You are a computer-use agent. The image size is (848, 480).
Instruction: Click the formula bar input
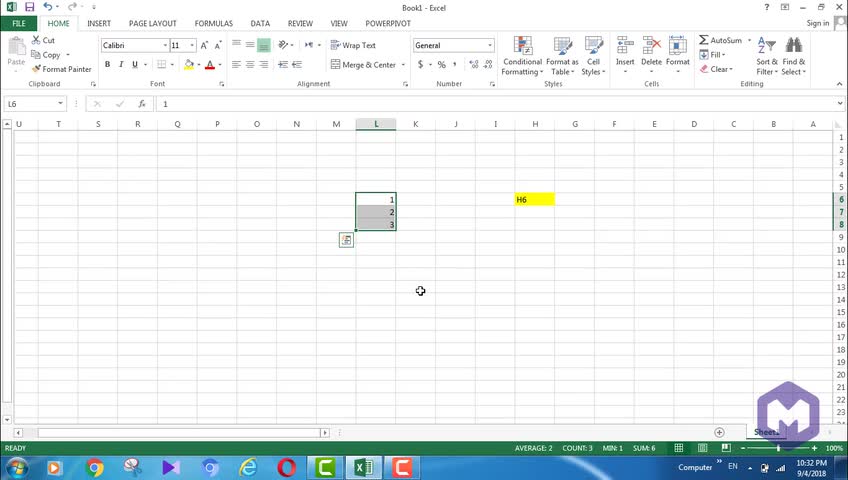click(x=495, y=104)
